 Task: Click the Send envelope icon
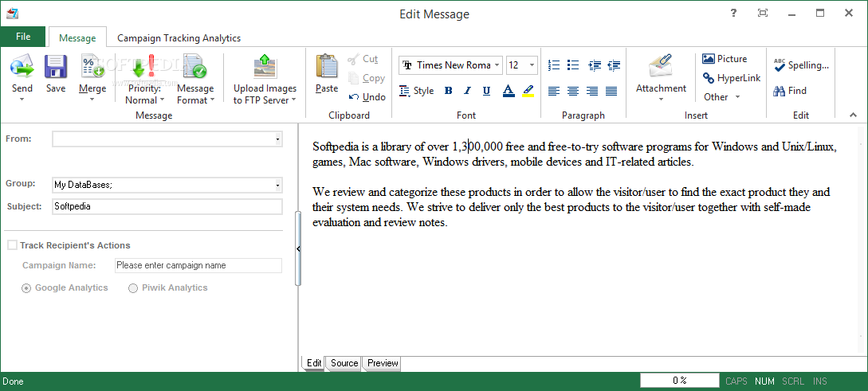click(22, 67)
